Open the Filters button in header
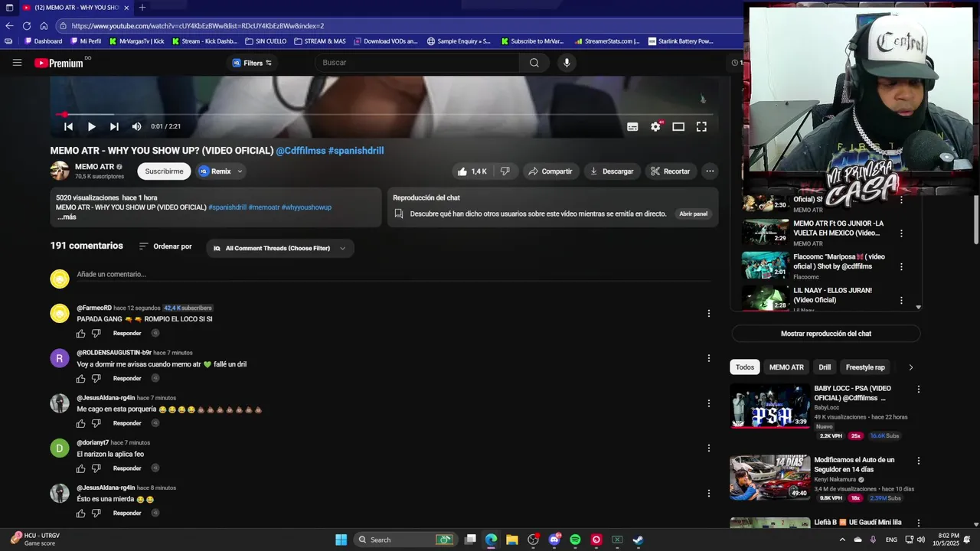Screen dimensions: 980x551 tap(252, 63)
